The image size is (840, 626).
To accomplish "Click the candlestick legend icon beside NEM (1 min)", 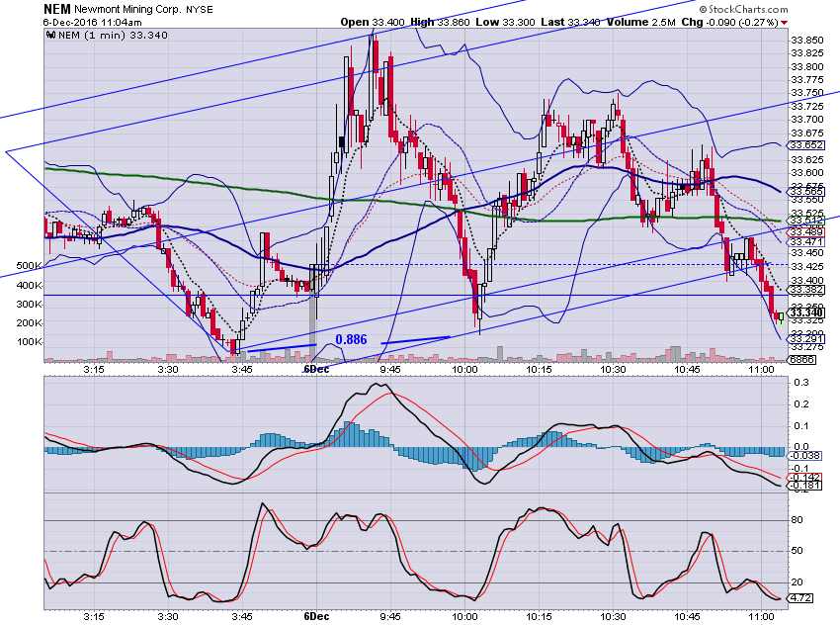I will (x=50, y=35).
